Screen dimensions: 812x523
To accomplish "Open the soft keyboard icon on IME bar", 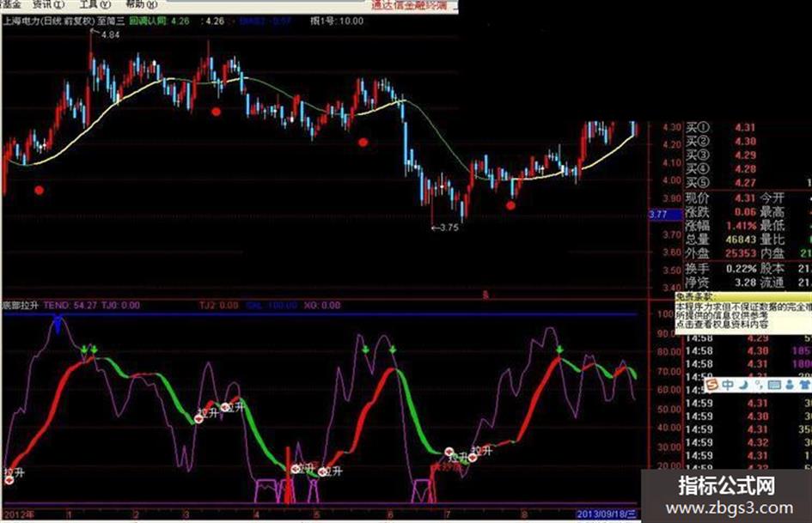I will (x=774, y=385).
